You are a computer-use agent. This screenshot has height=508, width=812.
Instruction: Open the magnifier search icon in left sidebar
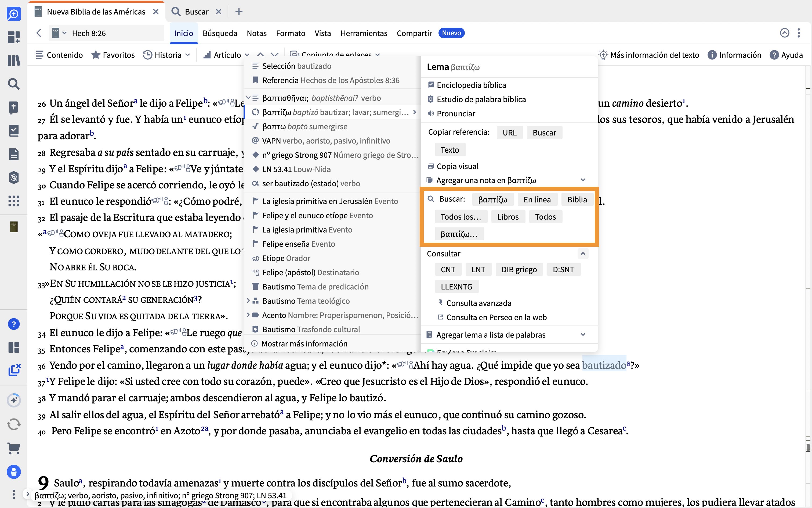coord(14,84)
